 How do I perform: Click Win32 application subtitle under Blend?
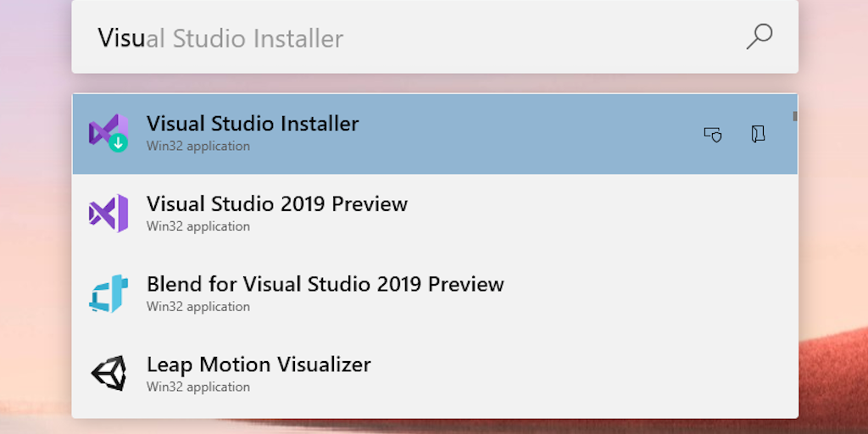(x=198, y=307)
